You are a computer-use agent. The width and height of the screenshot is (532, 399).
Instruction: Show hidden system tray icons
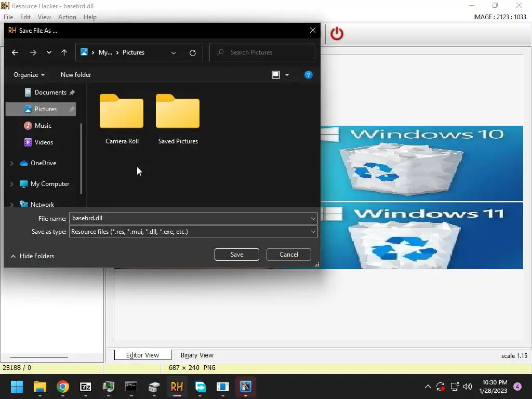428,387
